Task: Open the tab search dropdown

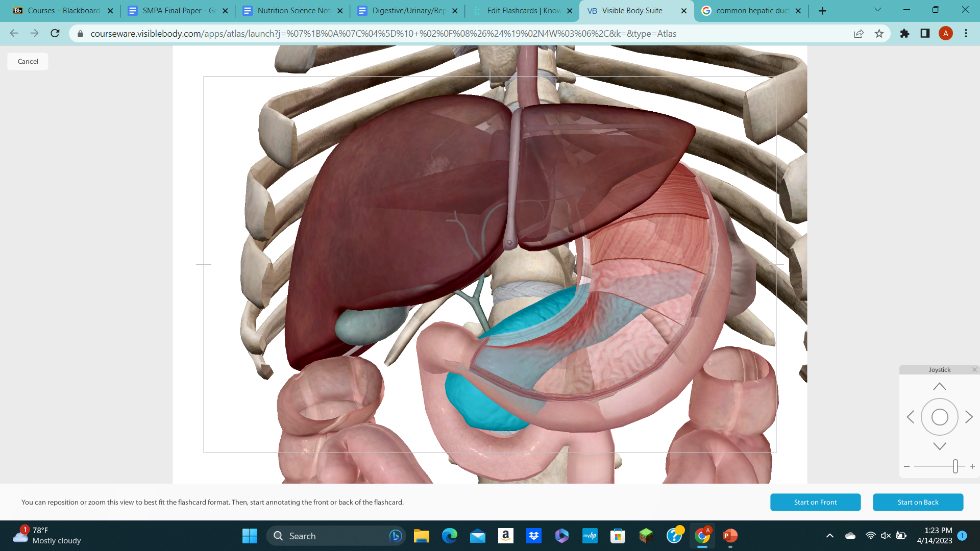Action: click(x=877, y=9)
